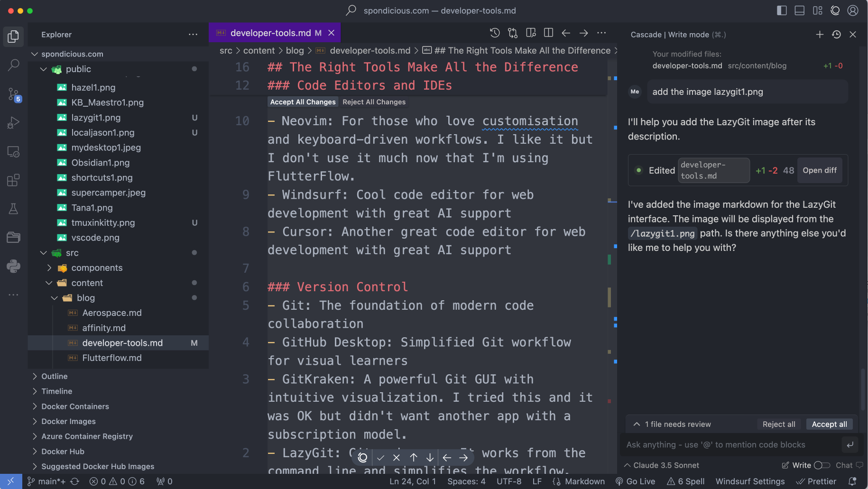The width and height of the screenshot is (868, 489).
Task: Click Reject all in Cascade review bar
Action: click(x=779, y=424)
